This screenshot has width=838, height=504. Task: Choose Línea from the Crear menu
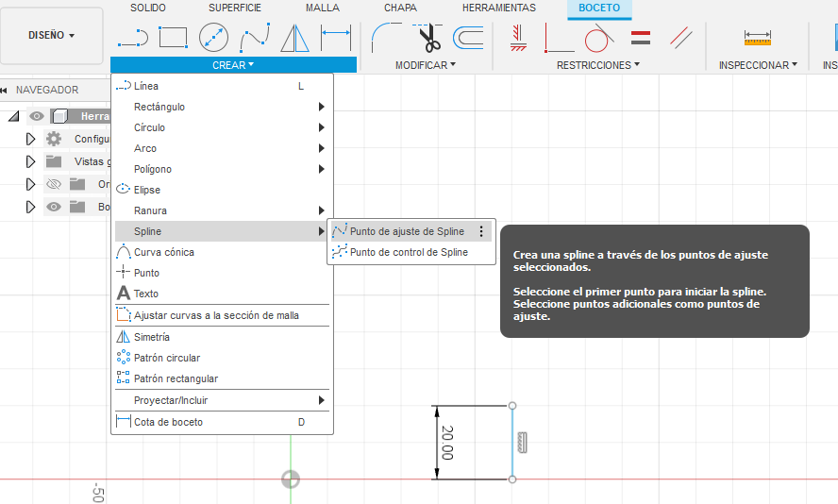[x=223, y=86]
